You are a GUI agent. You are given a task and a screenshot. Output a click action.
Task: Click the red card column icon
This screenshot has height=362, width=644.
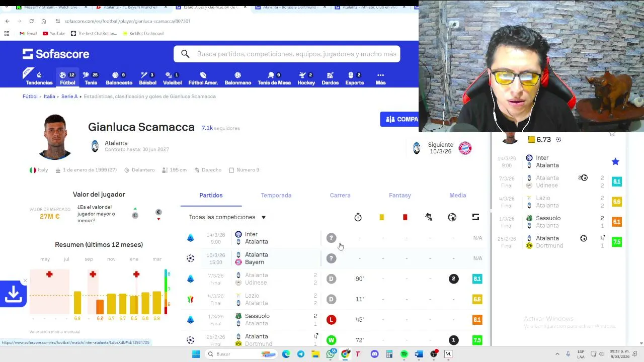click(x=405, y=217)
